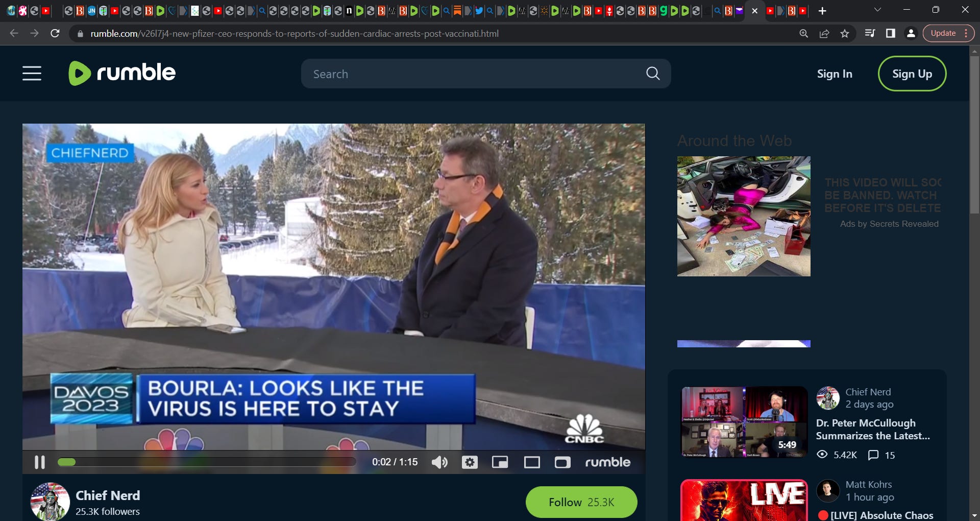Click the scrollbar down arrow
Image resolution: width=980 pixels, height=521 pixels.
(x=974, y=516)
